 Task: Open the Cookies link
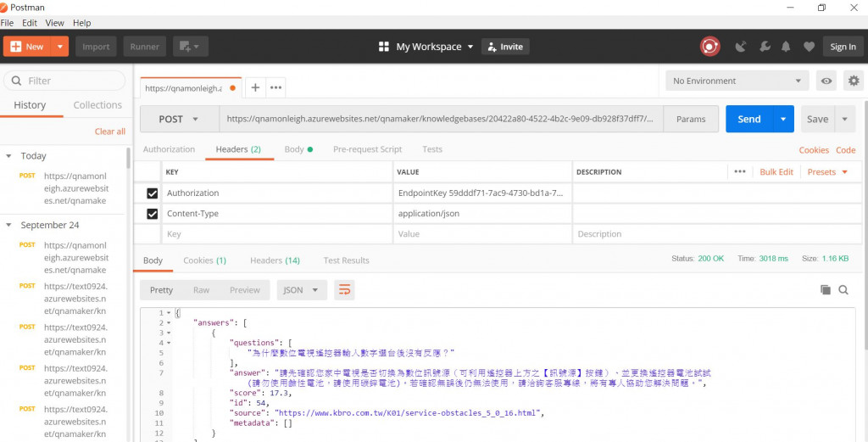[x=814, y=150]
